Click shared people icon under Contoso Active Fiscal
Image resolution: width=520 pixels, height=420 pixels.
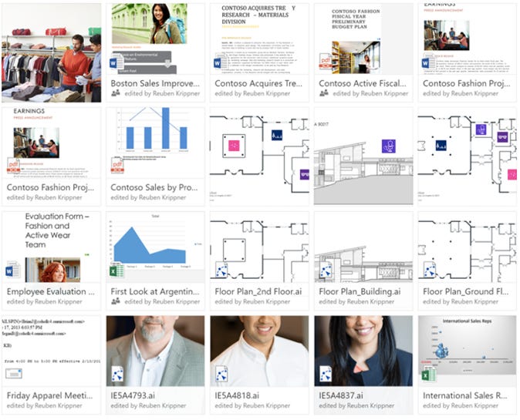(x=324, y=93)
